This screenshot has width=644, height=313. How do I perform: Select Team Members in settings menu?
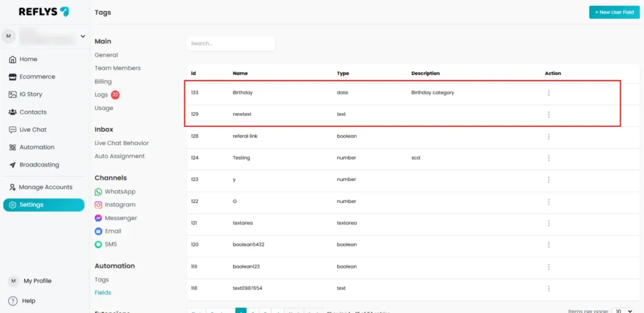[x=118, y=68]
